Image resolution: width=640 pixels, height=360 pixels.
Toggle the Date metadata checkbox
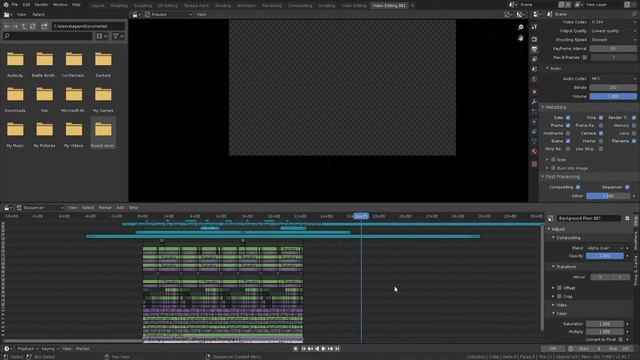coord(568,118)
